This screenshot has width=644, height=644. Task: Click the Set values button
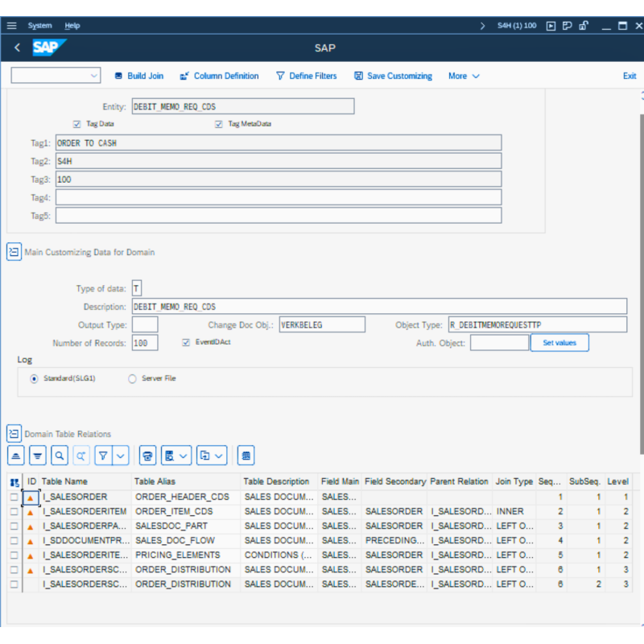(x=559, y=343)
